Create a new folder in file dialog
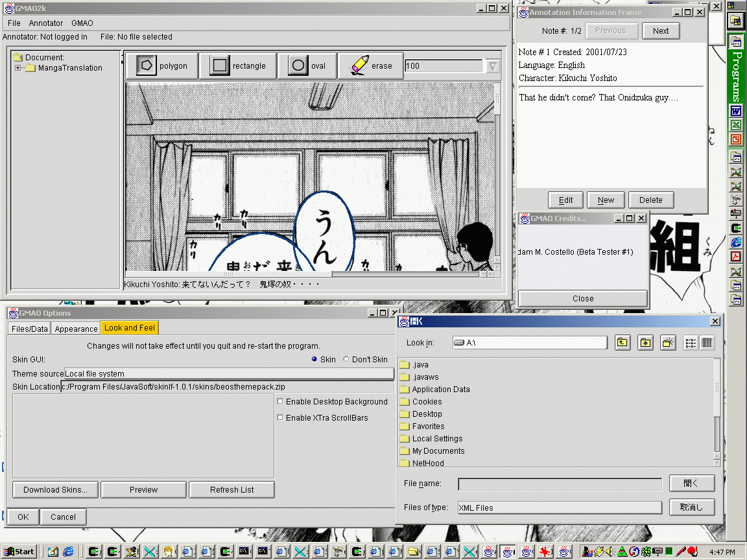 (x=668, y=342)
